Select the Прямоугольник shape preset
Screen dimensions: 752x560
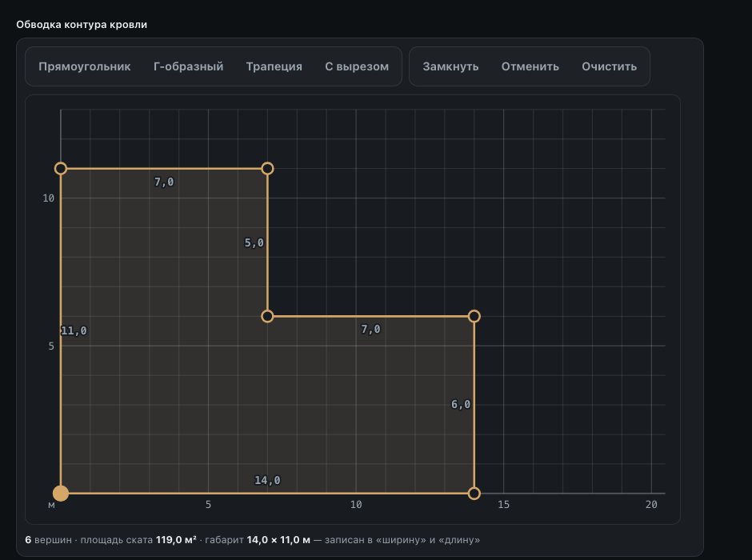(x=85, y=66)
